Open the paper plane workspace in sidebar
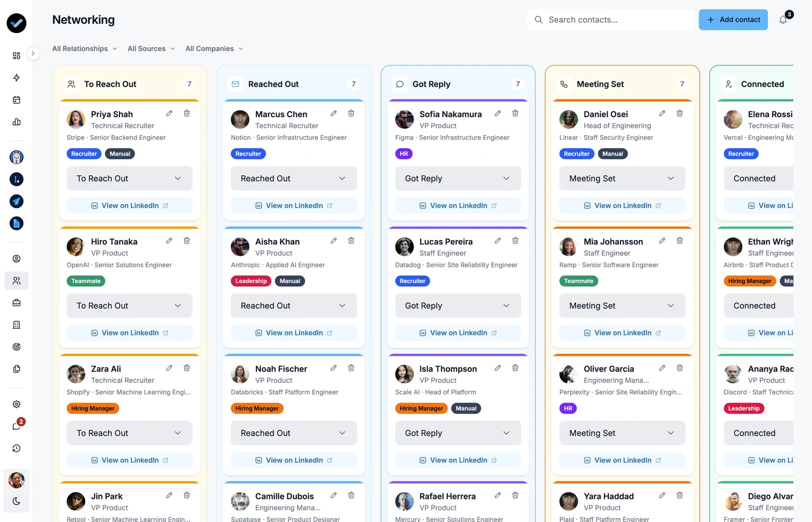The width and height of the screenshot is (812, 522). pos(16,201)
